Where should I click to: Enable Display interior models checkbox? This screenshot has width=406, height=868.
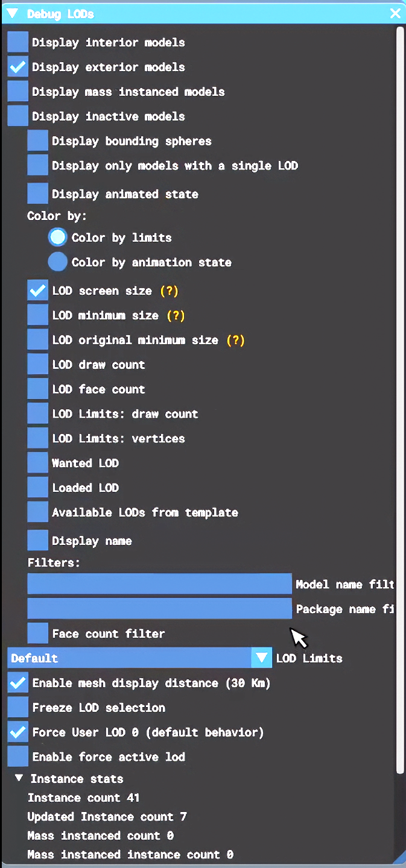point(18,43)
